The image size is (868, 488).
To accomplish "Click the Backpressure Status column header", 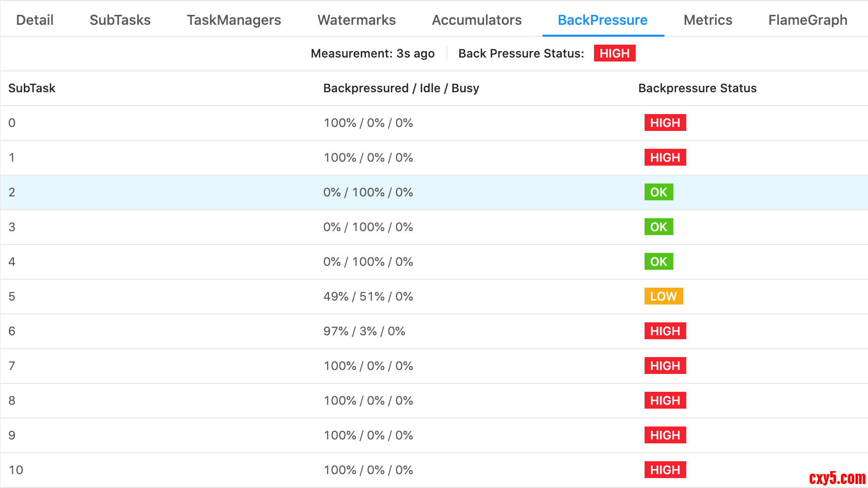I will pyautogui.click(x=697, y=88).
